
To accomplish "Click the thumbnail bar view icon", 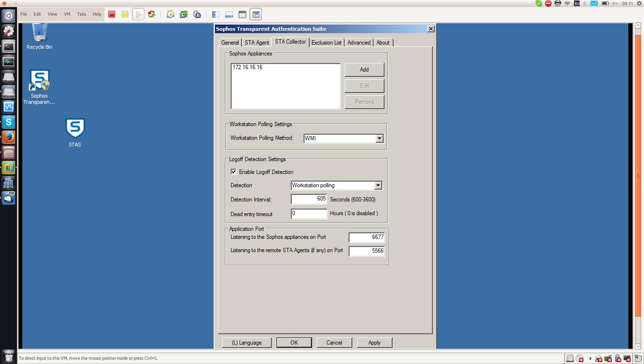I will [x=229, y=14].
